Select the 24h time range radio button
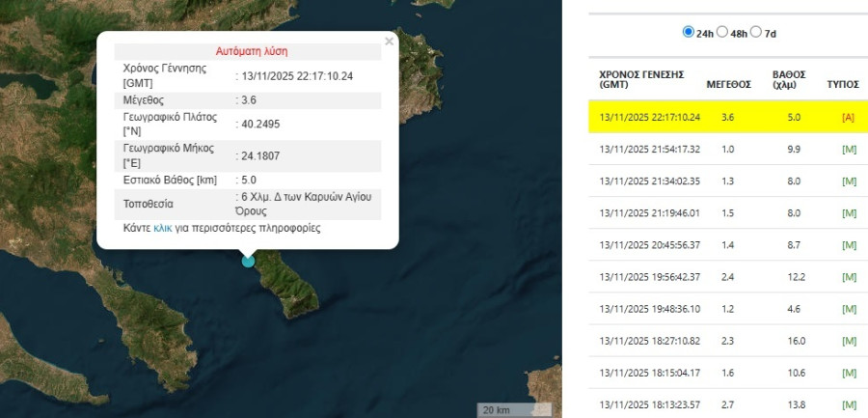Image resolution: width=868 pixels, height=418 pixels. pyautogui.click(x=689, y=32)
